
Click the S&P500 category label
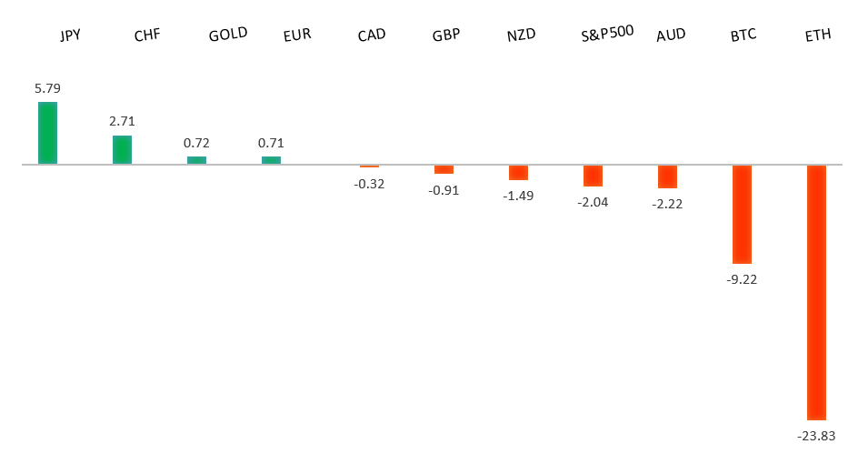pos(607,37)
